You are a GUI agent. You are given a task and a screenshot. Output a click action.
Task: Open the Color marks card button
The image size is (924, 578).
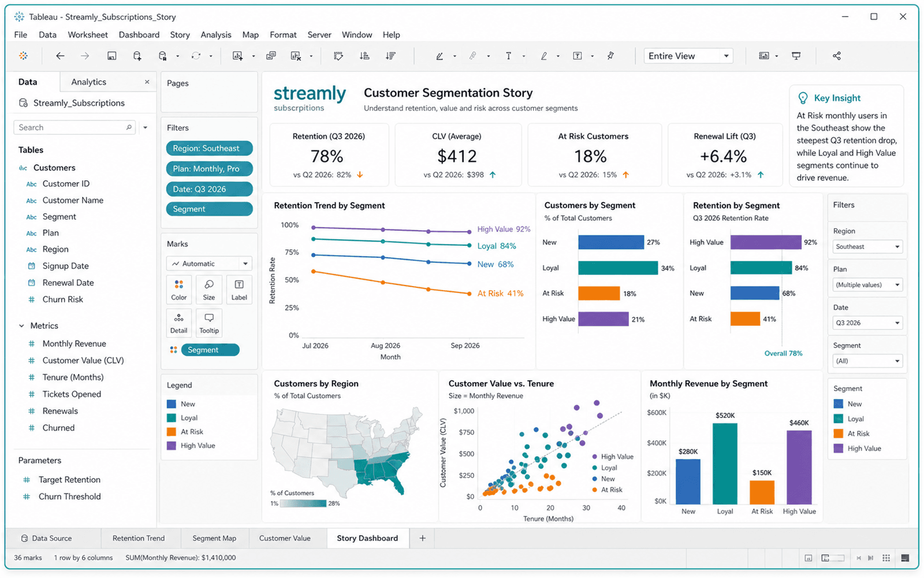(179, 290)
